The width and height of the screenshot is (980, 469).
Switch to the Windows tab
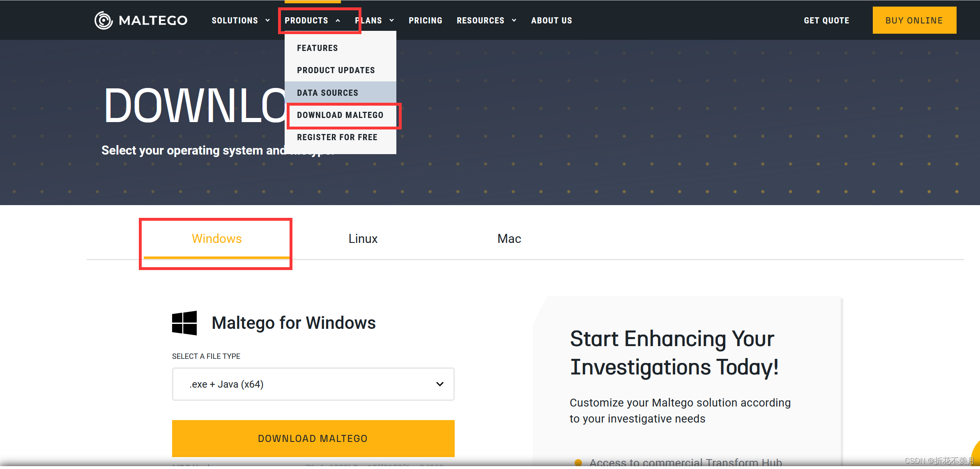point(216,239)
